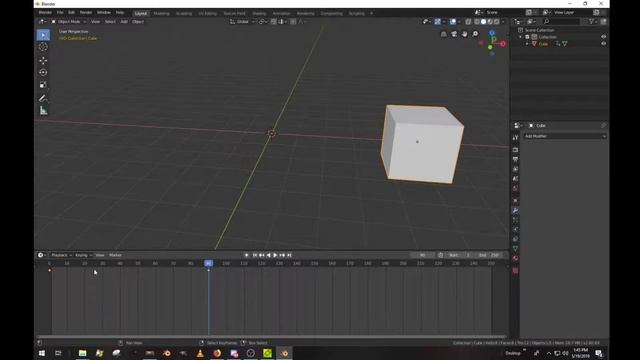This screenshot has height=360, width=640.
Task: Open the Object Mode dropdown
Action: pyautogui.click(x=69, y=22)
